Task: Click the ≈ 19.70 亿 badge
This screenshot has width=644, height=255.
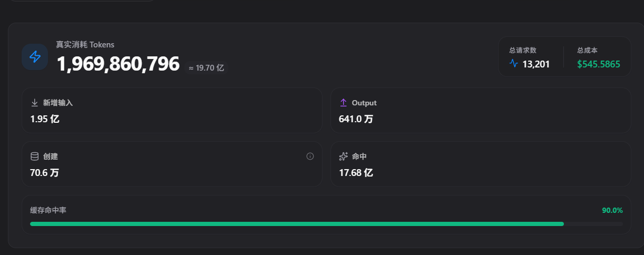Action: click(206, 68)
